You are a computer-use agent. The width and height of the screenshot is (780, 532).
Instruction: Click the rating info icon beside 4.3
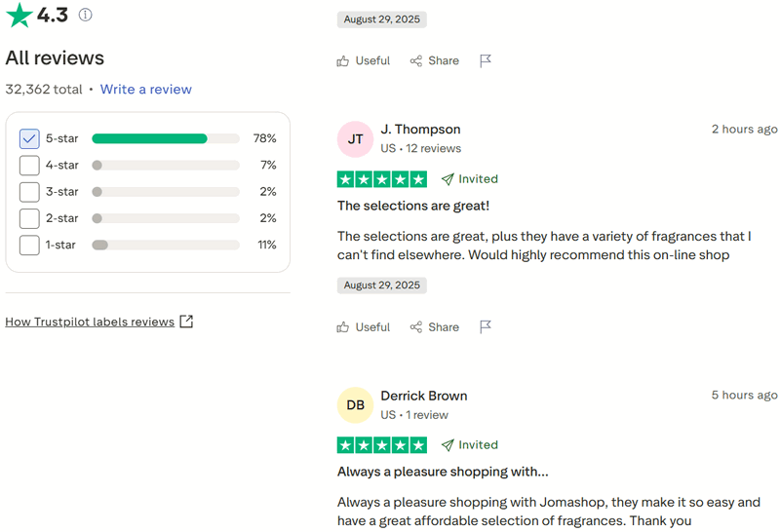[x=86, y=16]
